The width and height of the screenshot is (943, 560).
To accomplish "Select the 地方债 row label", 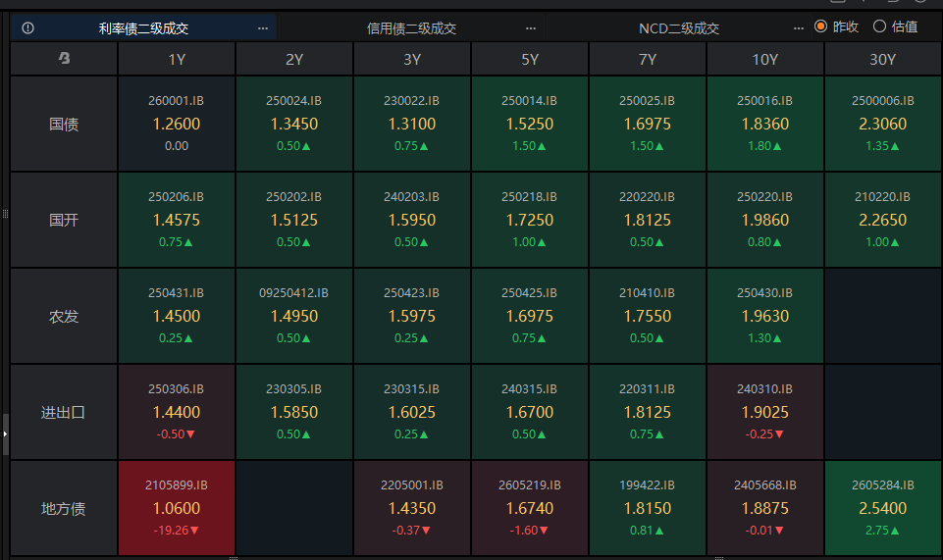I will (x=65, y=509).
